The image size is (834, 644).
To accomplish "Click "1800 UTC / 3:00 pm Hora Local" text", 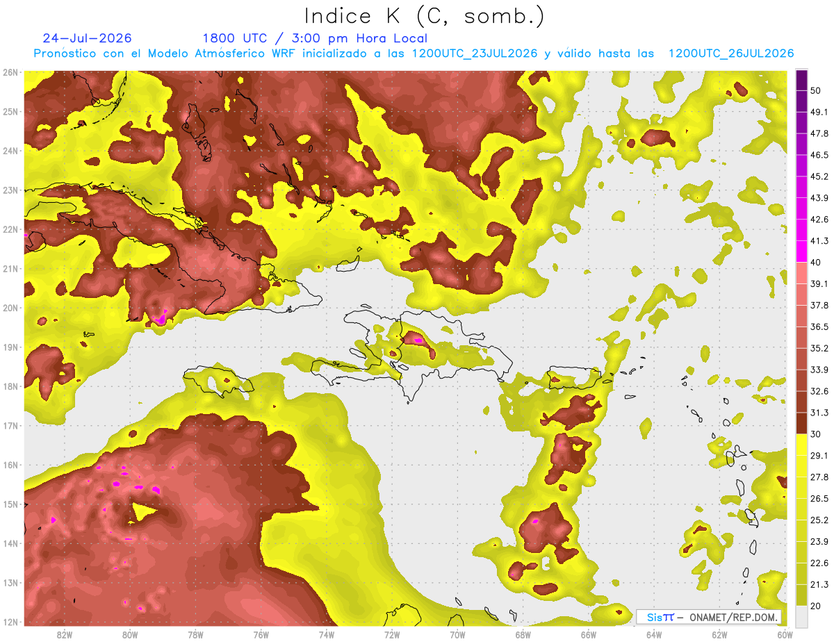I will point(315,38).
